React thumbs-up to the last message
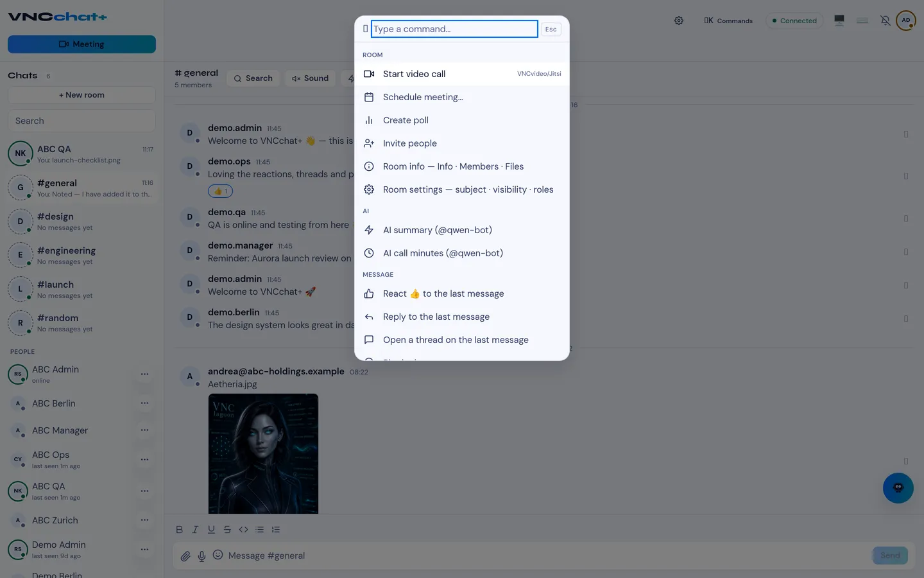 point(462,293)
